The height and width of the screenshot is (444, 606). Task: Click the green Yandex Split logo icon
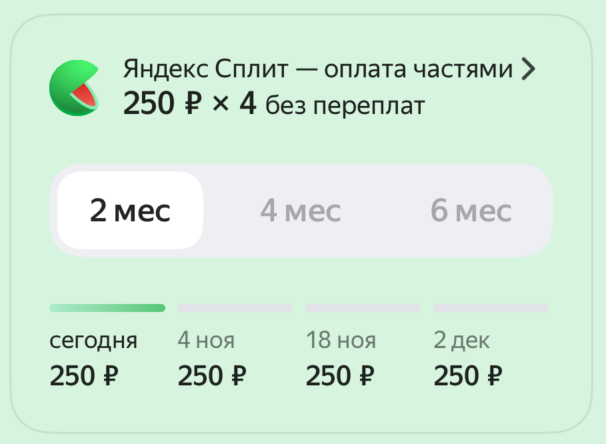coord(72,88)
